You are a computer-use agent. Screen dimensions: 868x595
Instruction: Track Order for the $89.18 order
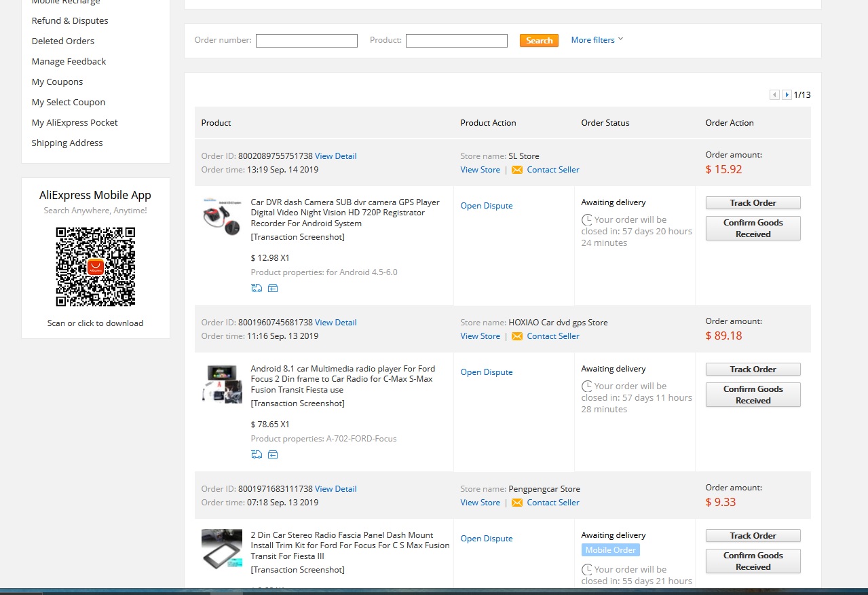tap(753, 369)
